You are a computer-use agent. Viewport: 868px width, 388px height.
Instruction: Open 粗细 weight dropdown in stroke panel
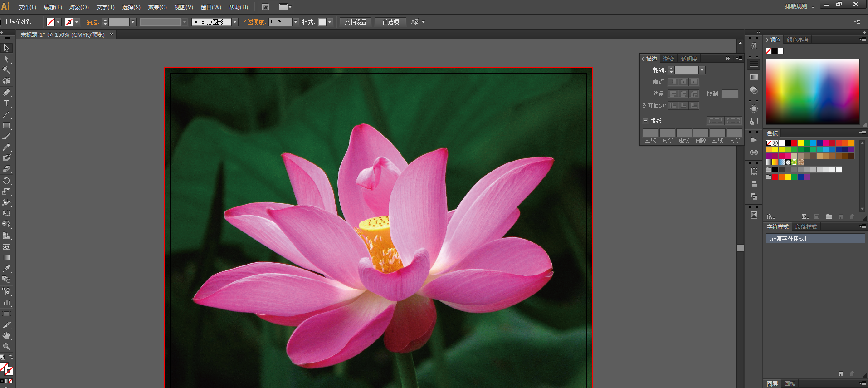[x=702, y=70]
